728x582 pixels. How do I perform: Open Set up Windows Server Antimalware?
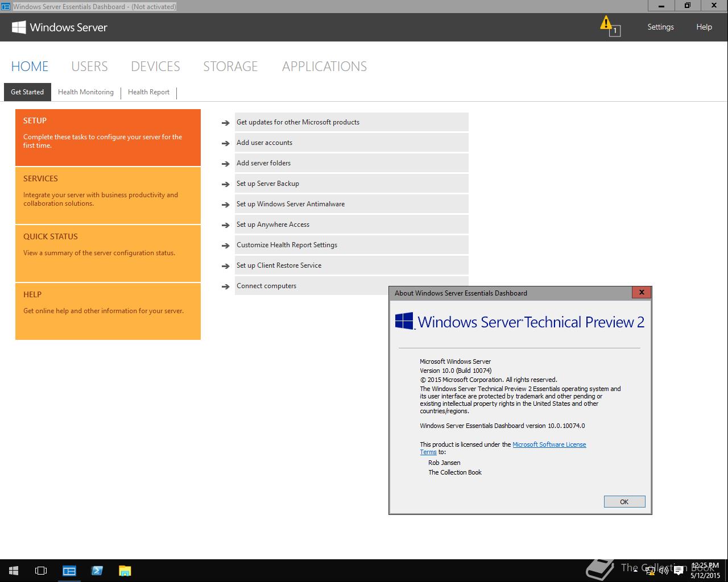351,204
